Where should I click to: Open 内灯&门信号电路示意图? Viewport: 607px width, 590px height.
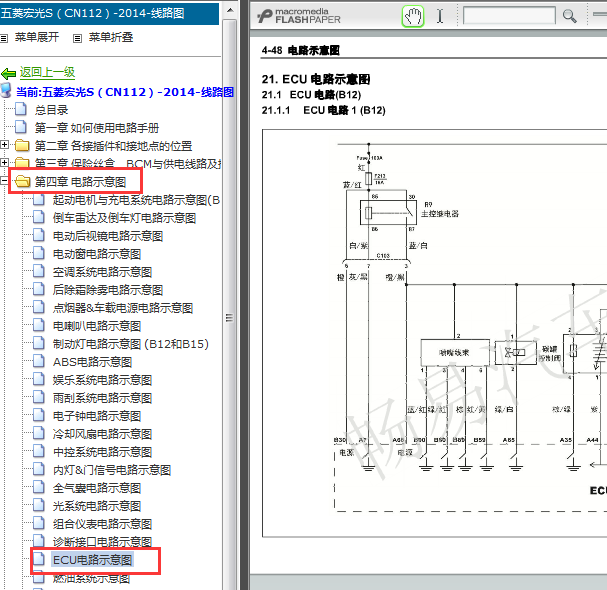(x=112, y=470)
